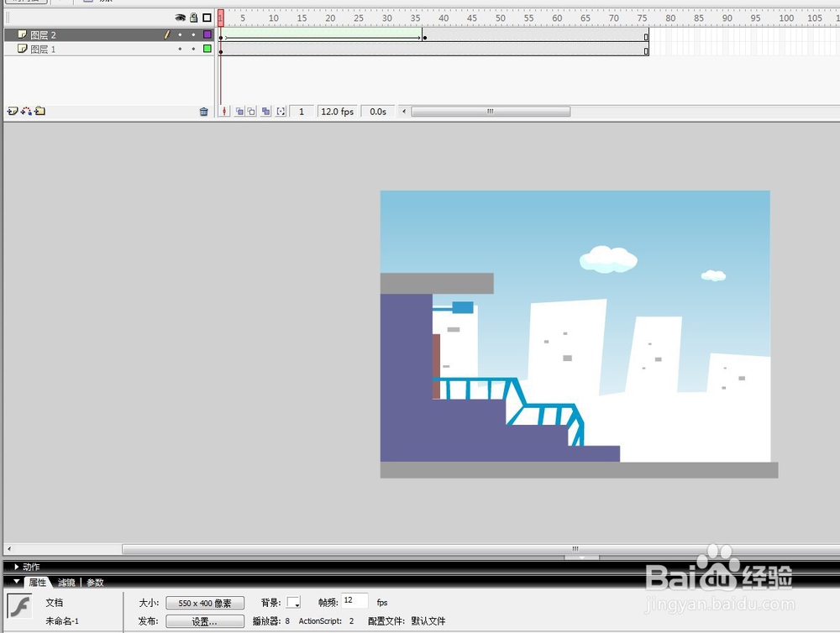Select the 图层 1 layer row
The width and height of the screenshot is (840, 633).
point(109,49)
